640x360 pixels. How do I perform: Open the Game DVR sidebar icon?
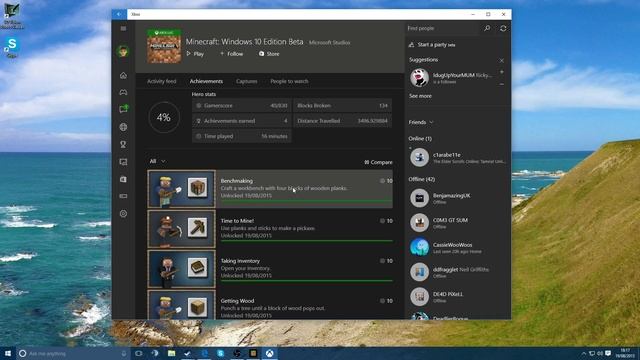tap(123, 162)
